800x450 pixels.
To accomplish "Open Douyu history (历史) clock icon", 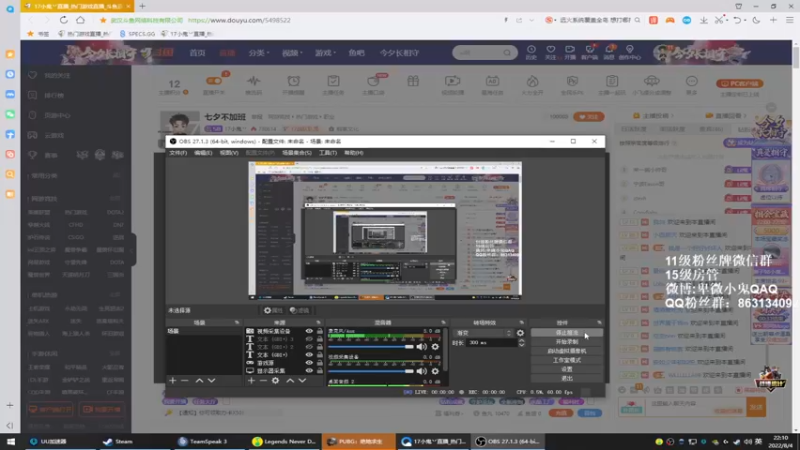I will pos(531,52).
